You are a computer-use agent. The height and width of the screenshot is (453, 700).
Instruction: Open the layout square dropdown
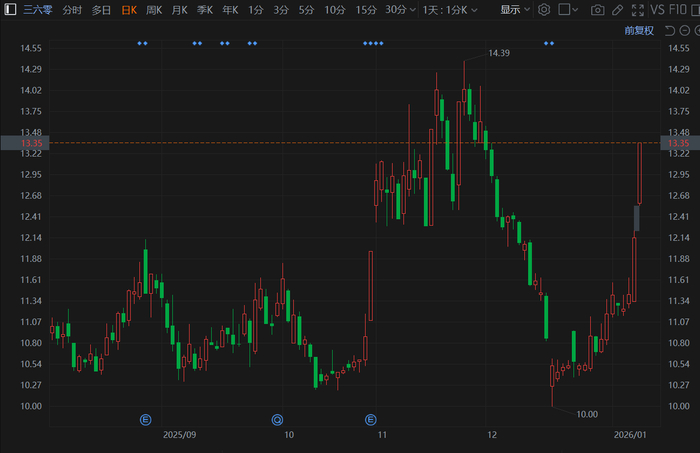(x=569, y=10)
